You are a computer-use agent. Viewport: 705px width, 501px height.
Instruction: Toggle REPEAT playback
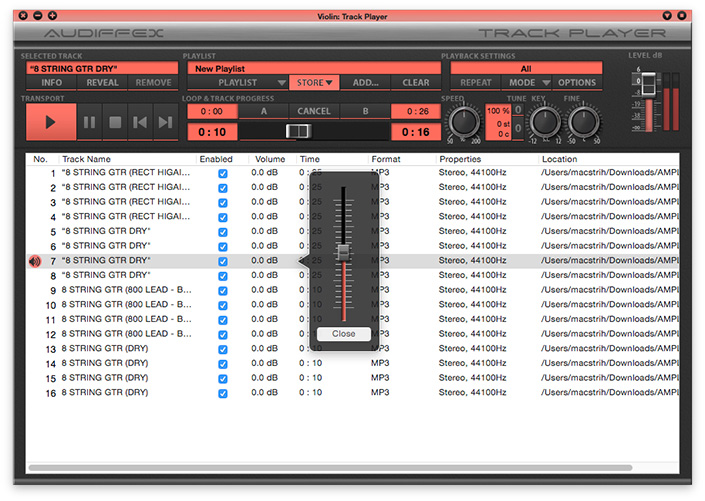[x=476, y=83]
